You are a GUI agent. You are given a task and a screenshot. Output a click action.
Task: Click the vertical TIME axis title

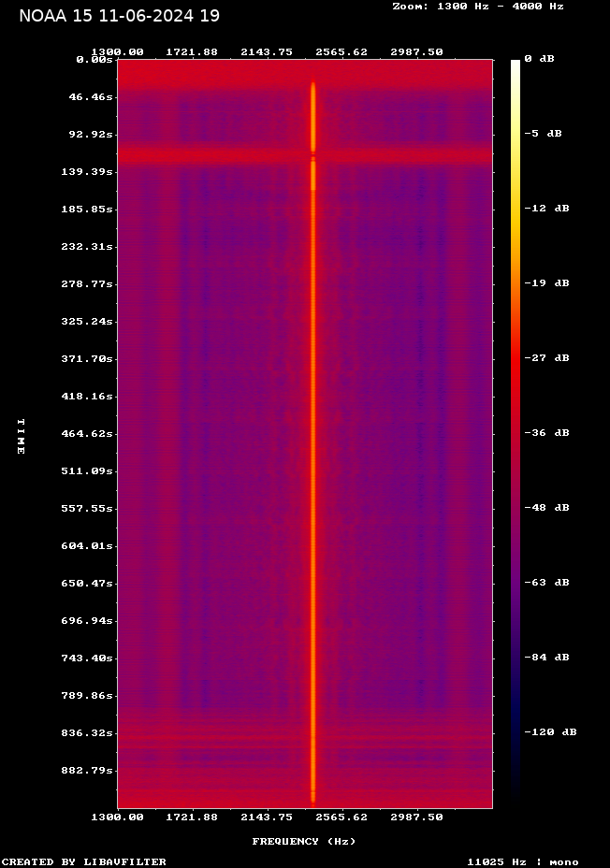tap(20, 436)
